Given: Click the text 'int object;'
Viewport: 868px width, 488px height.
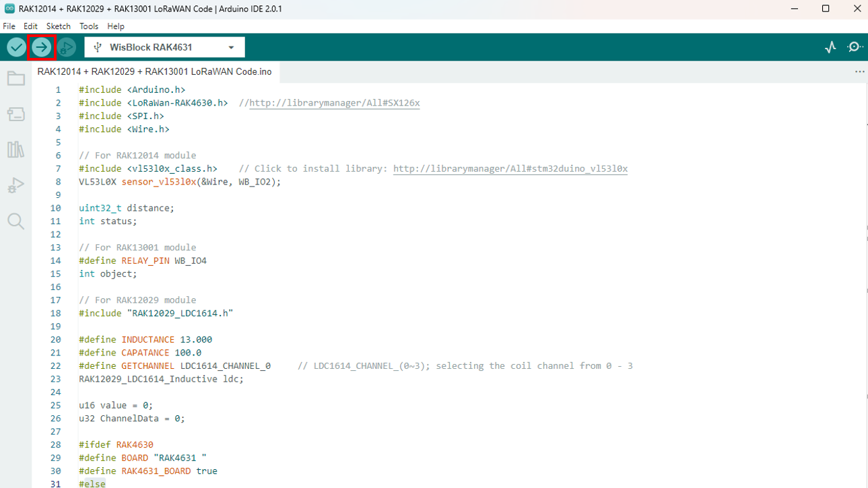Looking at the screenshot, I should 108,274.
